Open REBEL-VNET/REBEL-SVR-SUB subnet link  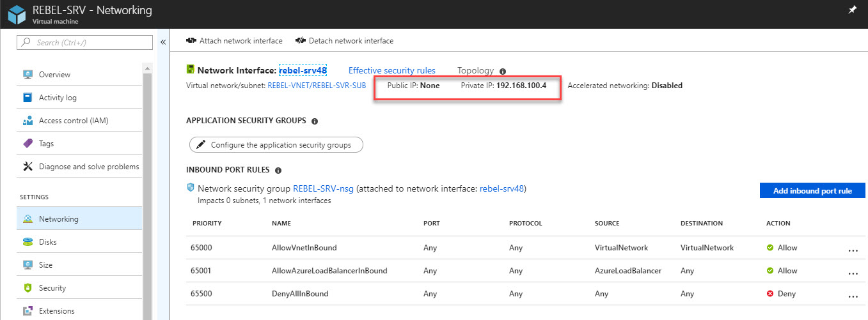click(x=317, y=86)
